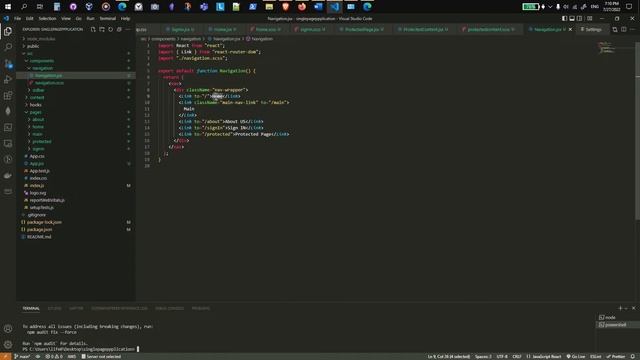
Task: Open the File menu
Action: point(18,18)
